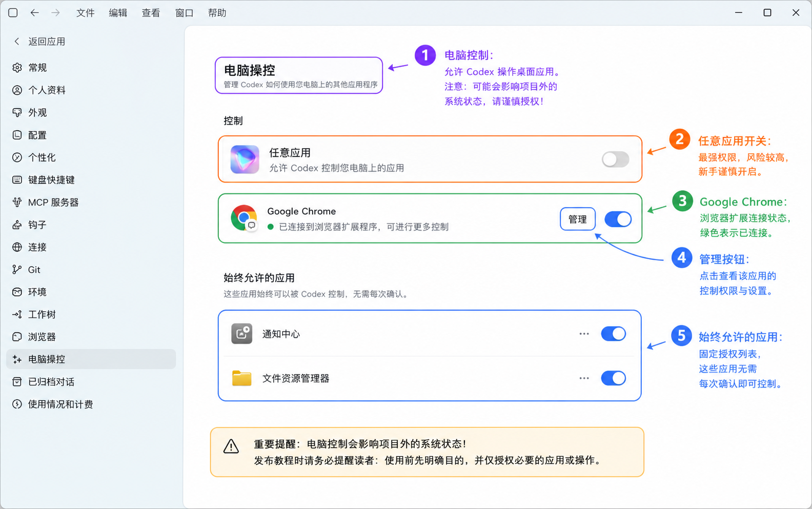Click the 任意应用 gradient app icon
This screenshot has width=812, height=509.
pos(245,159)
